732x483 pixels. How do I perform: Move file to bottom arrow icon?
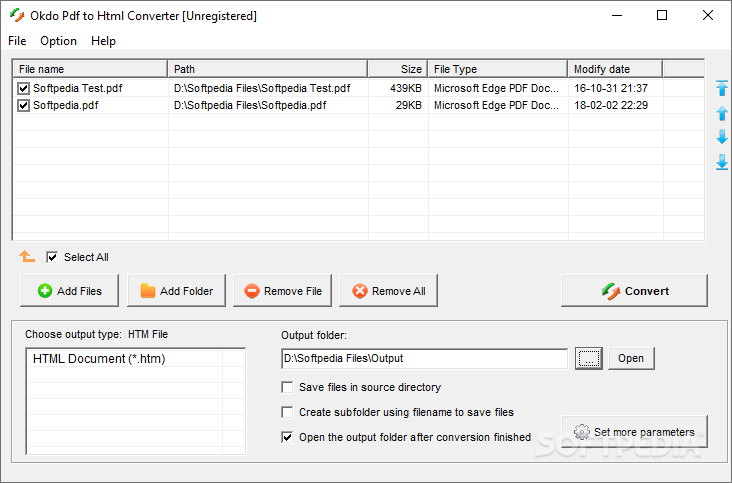[722, 162]
